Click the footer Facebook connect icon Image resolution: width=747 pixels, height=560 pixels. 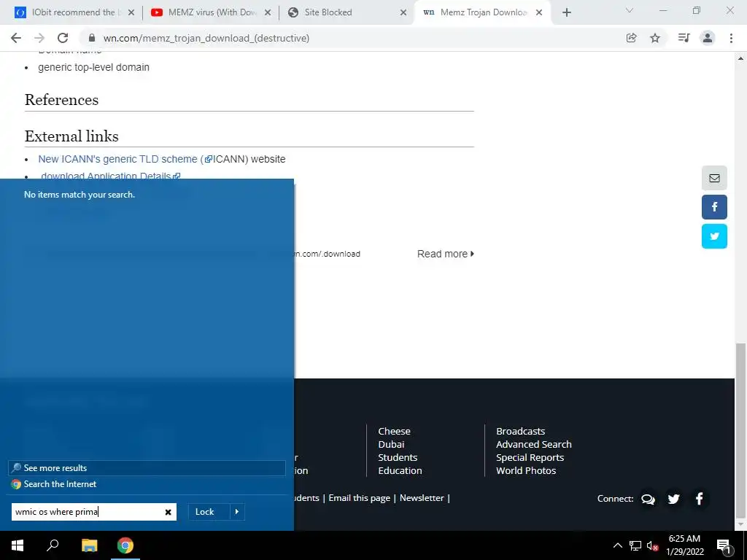click(700, 499)
